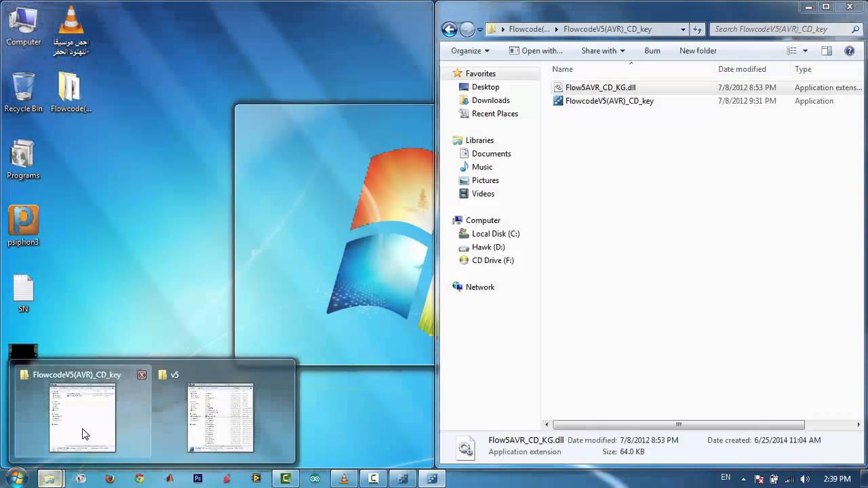Show hidden system tray icons

click(x=744, y=479)
